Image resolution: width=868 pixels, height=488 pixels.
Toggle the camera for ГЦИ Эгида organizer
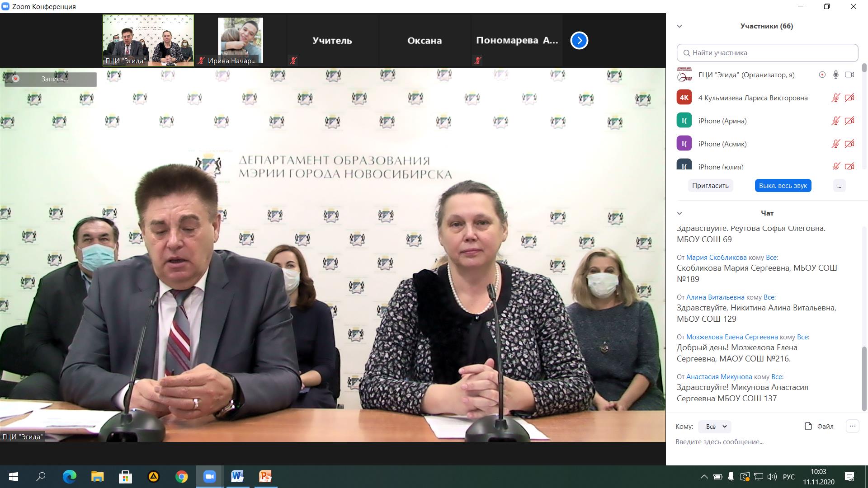[849, 75]
